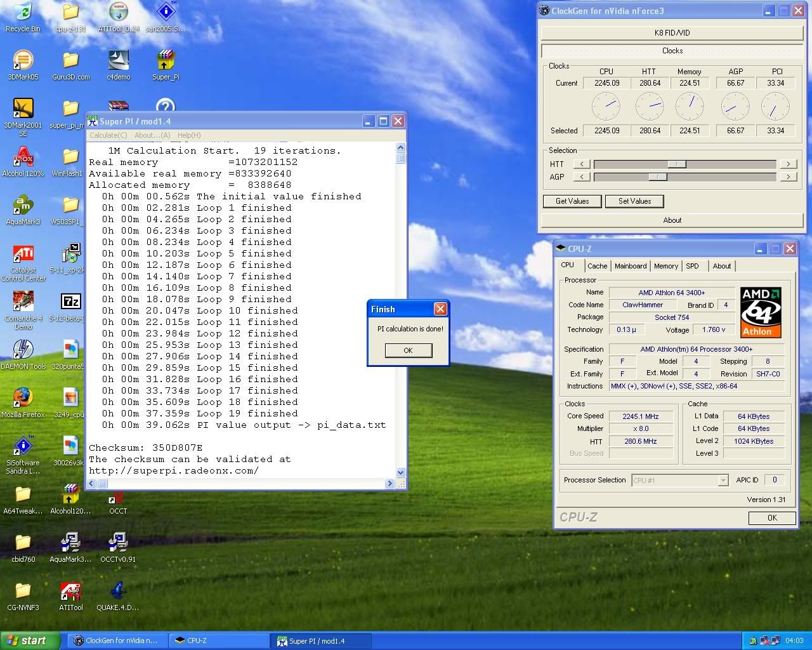
Task: Click the Clocks button in ClockGen
Action: click(672, 51)
